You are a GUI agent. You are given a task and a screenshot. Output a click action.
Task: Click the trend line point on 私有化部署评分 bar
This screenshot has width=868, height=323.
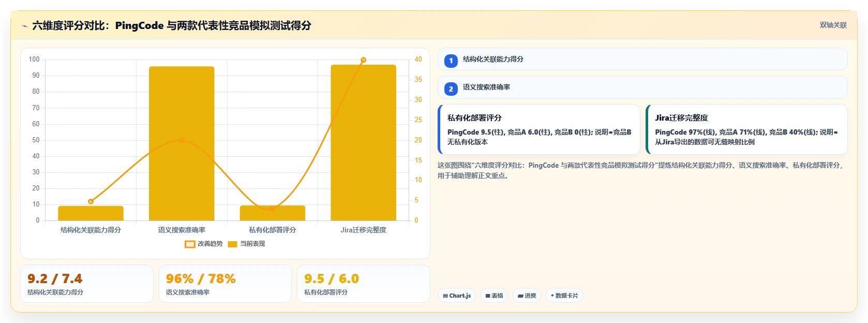(273, 209)
